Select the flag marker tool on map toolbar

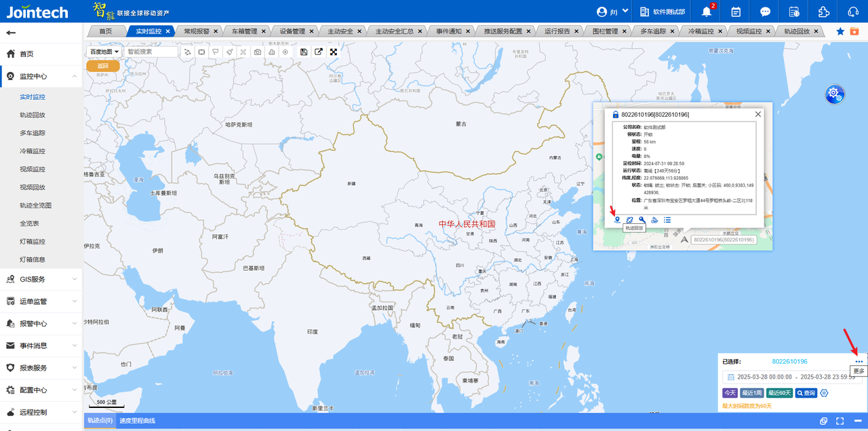(x=215, y=52)
